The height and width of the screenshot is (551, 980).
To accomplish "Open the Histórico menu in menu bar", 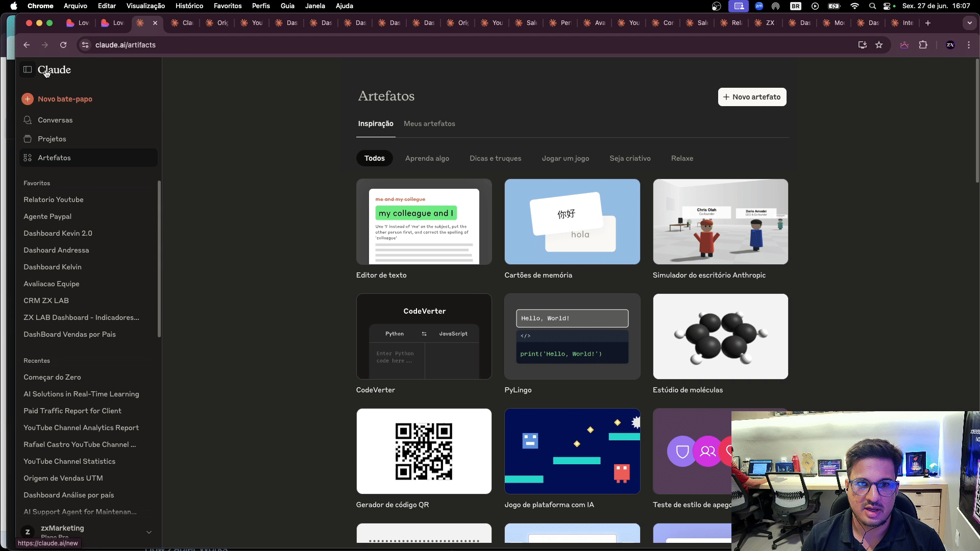I will (189, 6).
